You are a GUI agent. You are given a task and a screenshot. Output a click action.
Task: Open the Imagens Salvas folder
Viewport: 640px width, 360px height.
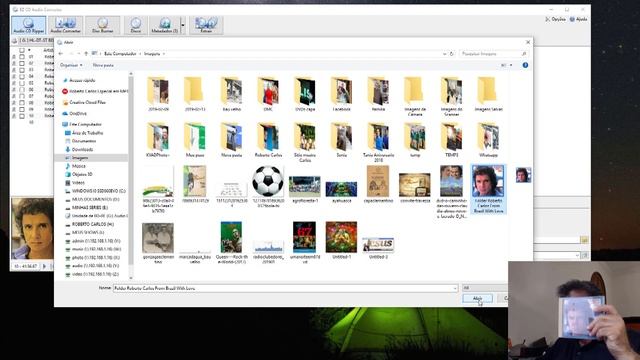489,94
